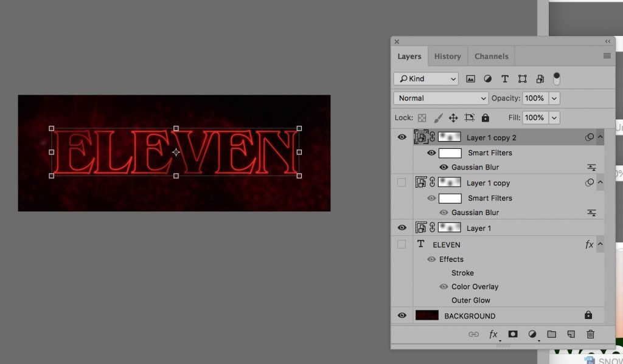Switch to the History tab
Image resolution: width=623 pixels, height=364 pixels.
pos(447,57)
